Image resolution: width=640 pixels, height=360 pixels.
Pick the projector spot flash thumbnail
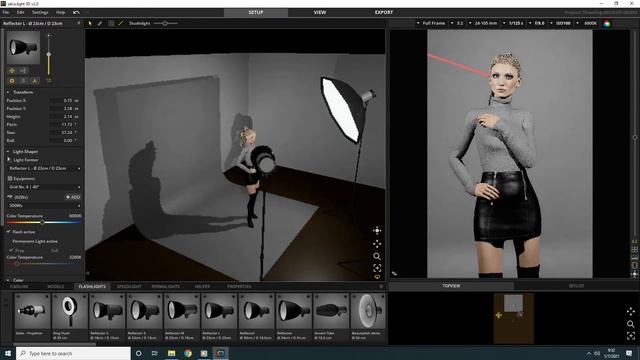pyautogui.click(x=32, y=317)
